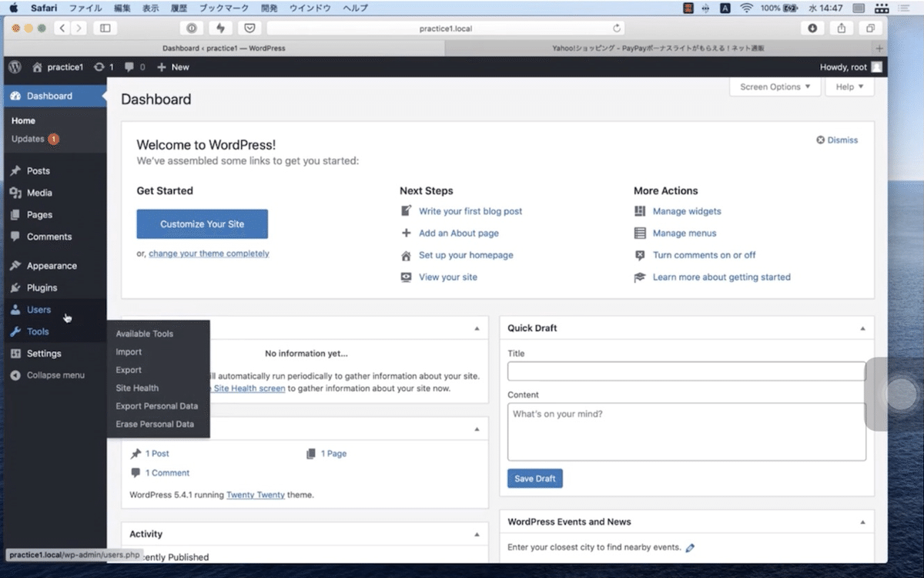Go to Updates in sidebar
The image size is (924, 578).
[35, 139]
